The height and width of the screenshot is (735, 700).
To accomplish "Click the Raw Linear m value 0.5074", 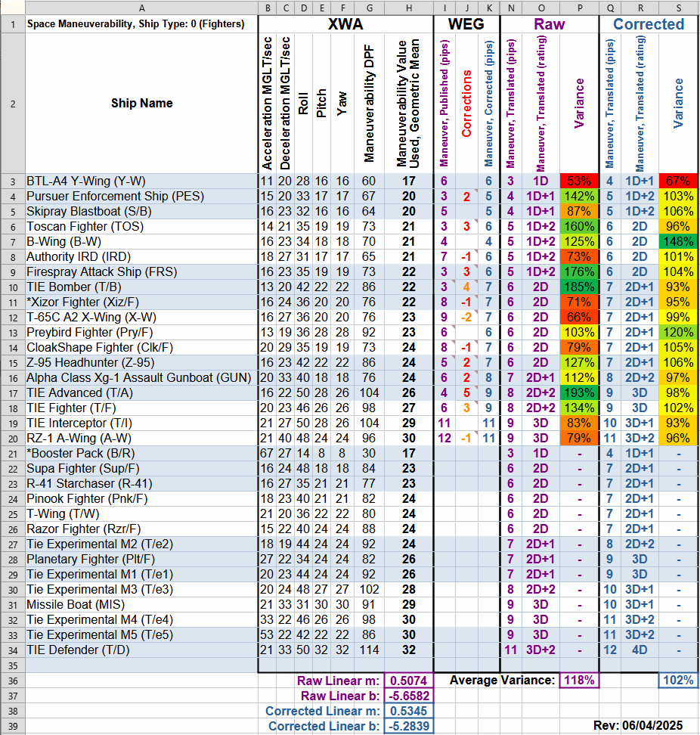I will tap(408, 681).
